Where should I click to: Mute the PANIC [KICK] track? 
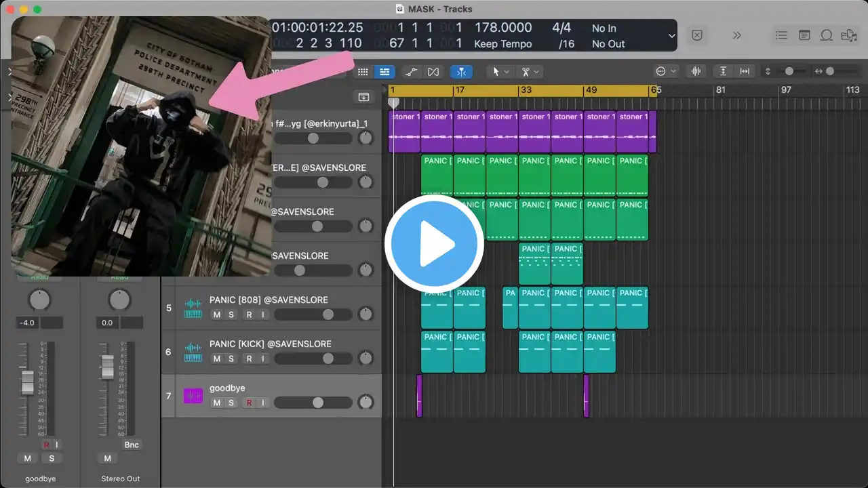(216, 359)
